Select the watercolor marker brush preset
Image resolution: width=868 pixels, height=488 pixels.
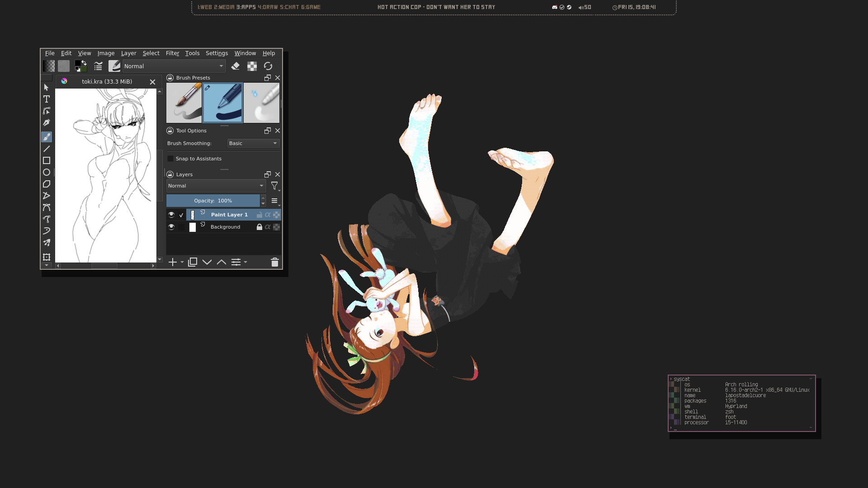261,103
